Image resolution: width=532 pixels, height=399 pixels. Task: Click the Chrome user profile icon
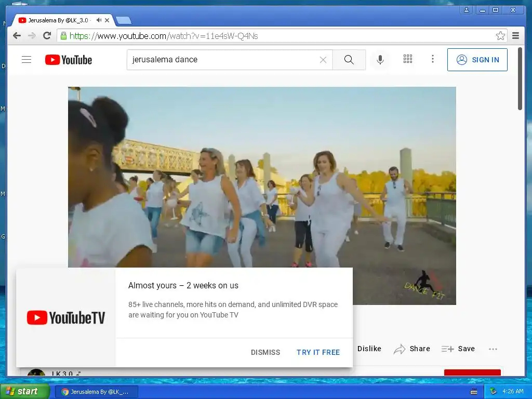467,10
